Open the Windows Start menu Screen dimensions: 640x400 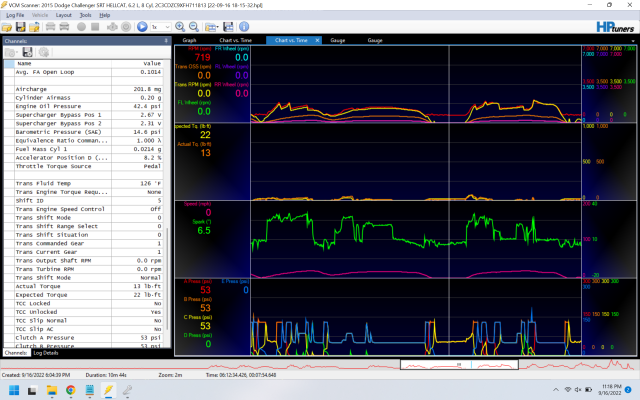14,390
